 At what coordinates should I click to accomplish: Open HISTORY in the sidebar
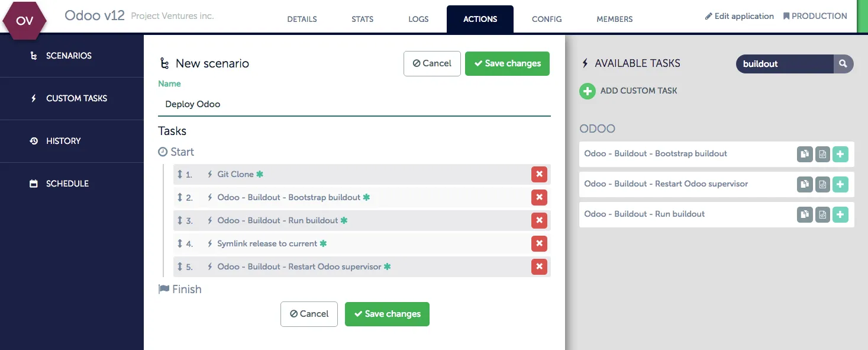[63, 141]
